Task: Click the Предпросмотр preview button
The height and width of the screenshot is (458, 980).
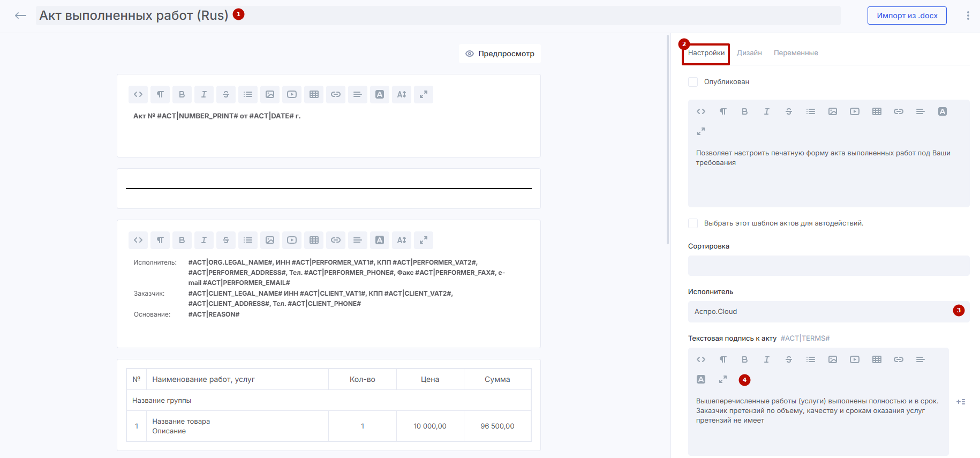Action: click(500, 54)
